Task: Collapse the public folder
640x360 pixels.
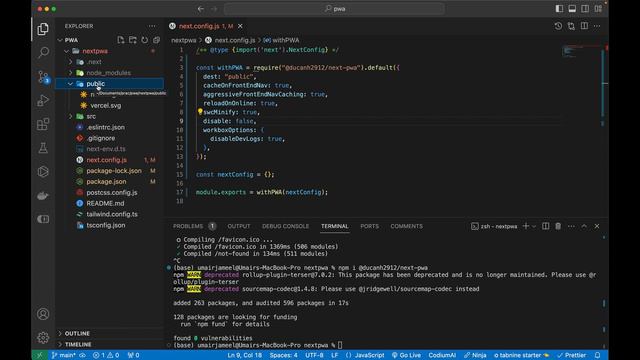Action: click(71, 84)
